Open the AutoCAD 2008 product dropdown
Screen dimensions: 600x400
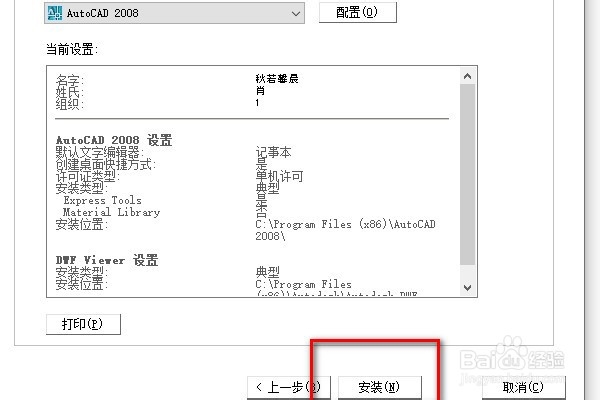point(174,13)
